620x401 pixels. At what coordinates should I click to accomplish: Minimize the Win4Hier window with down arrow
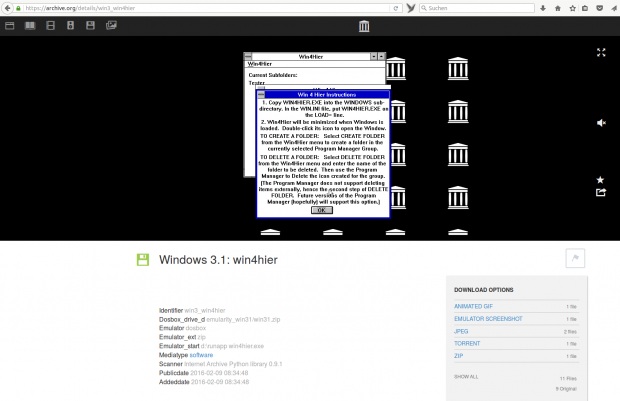(374, 57)
